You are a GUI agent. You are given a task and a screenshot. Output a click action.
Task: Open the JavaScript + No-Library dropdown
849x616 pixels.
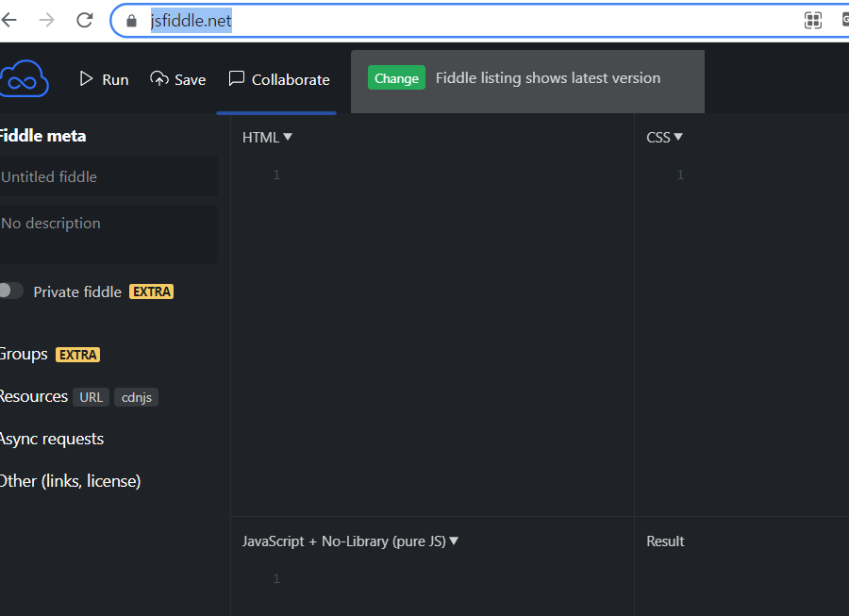[x=350, y=541]
